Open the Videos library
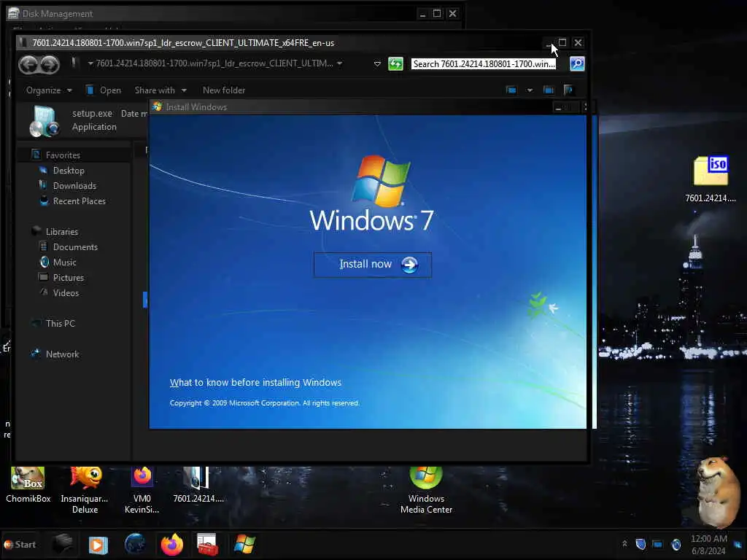 pos(59,293)
